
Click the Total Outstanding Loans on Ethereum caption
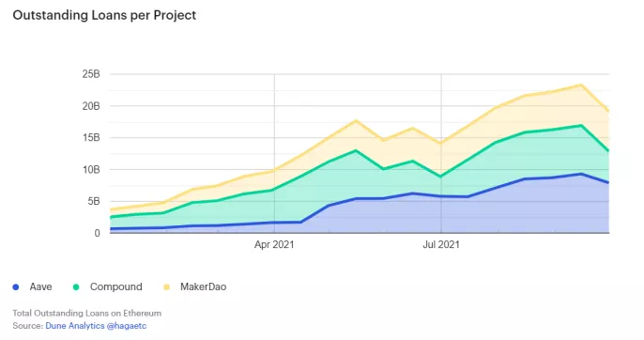(87, 314)
